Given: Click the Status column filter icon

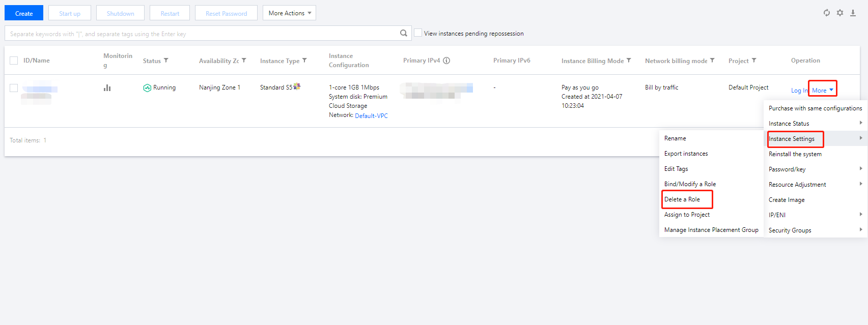Looking at the screenshot, I should [x=166, y=61].
